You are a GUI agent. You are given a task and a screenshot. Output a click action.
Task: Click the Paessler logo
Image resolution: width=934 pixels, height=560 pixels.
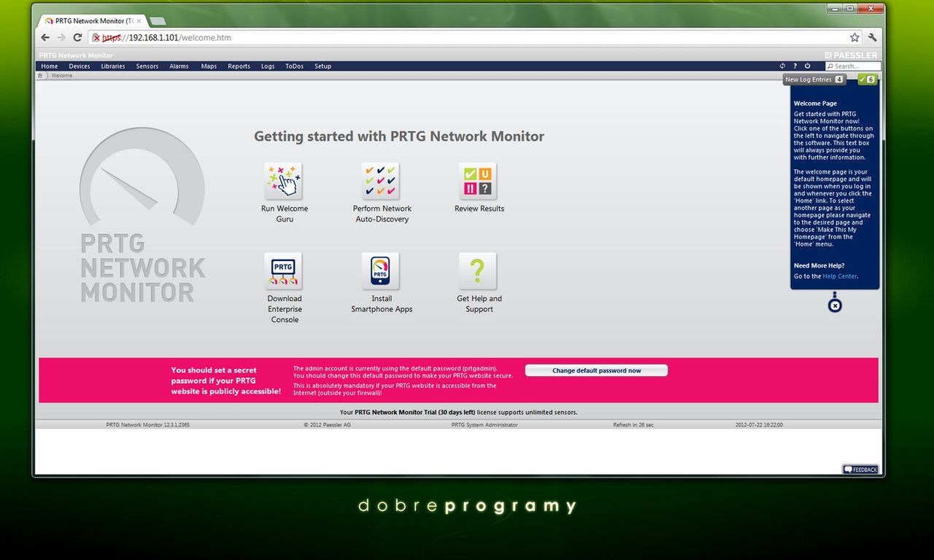click(851, 55)
